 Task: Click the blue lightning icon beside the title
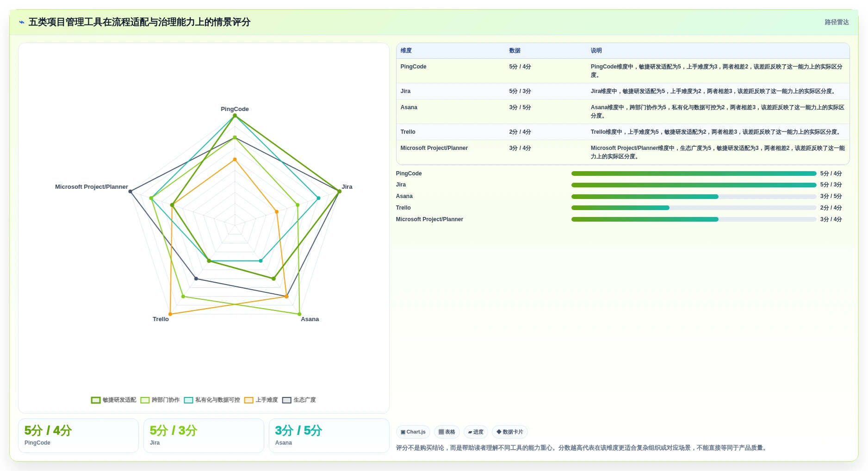(22, 22)
